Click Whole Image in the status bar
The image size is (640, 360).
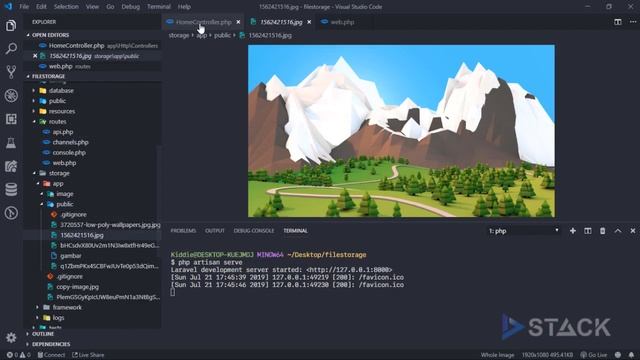pos(497,355)
